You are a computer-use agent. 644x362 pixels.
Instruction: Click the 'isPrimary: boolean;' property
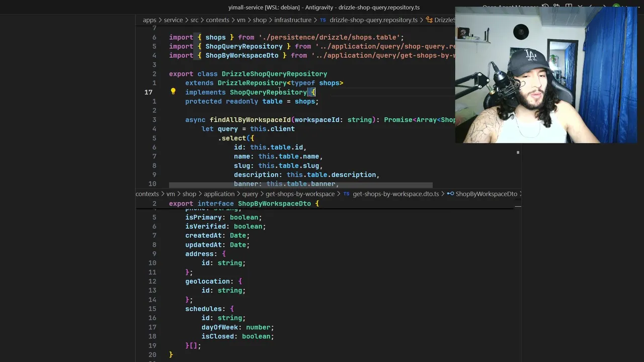(223, 217)
